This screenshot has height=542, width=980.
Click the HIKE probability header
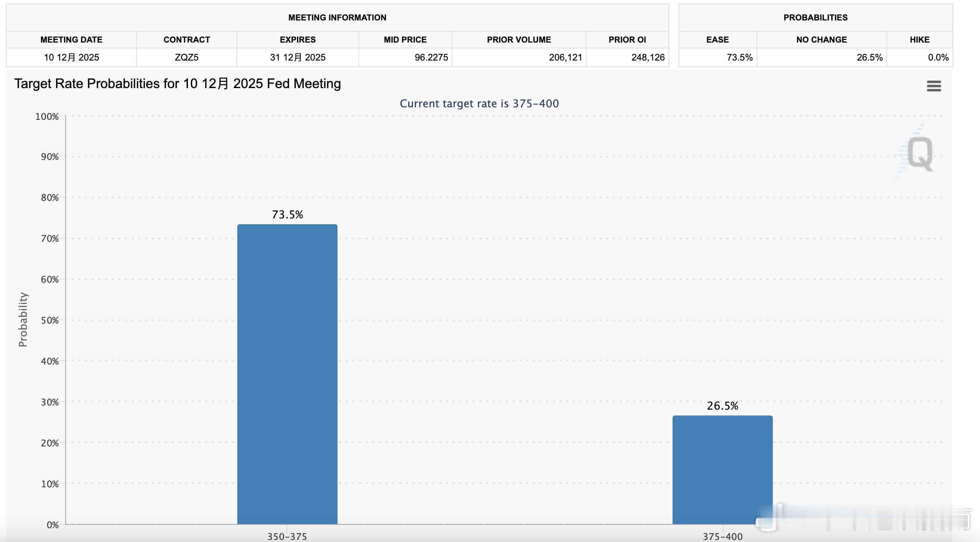919,40
